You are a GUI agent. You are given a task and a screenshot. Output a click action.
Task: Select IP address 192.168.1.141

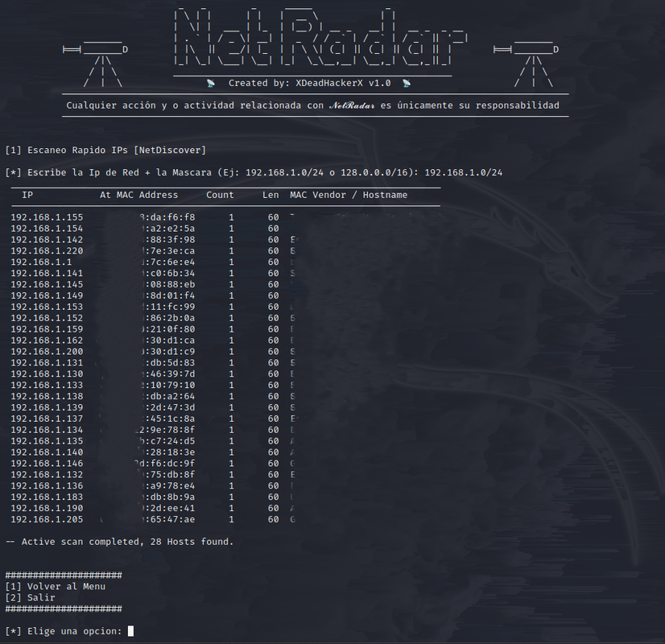pos(47,274)
